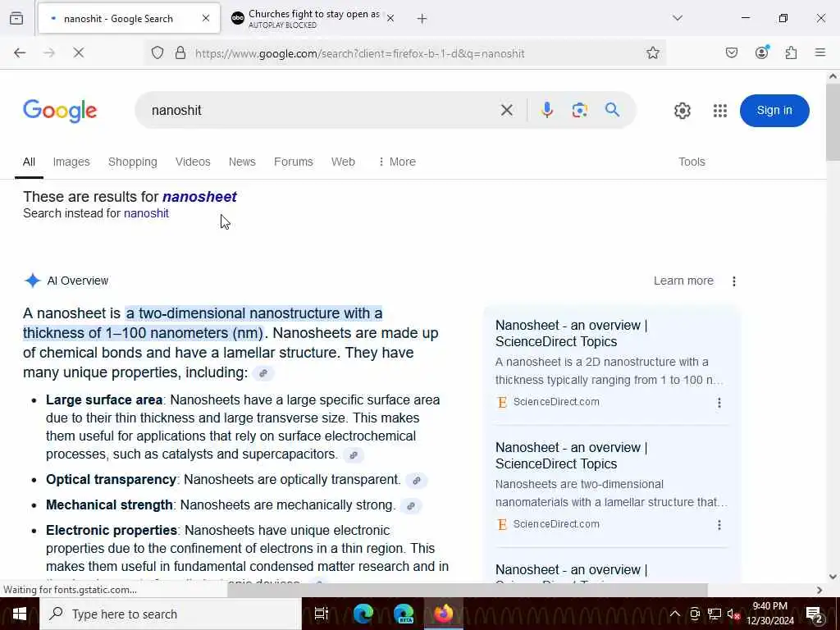The height and width of the screenshot is (630, 840).
Task: Open the Extensions puzzle icon
Action: (792, 52)
